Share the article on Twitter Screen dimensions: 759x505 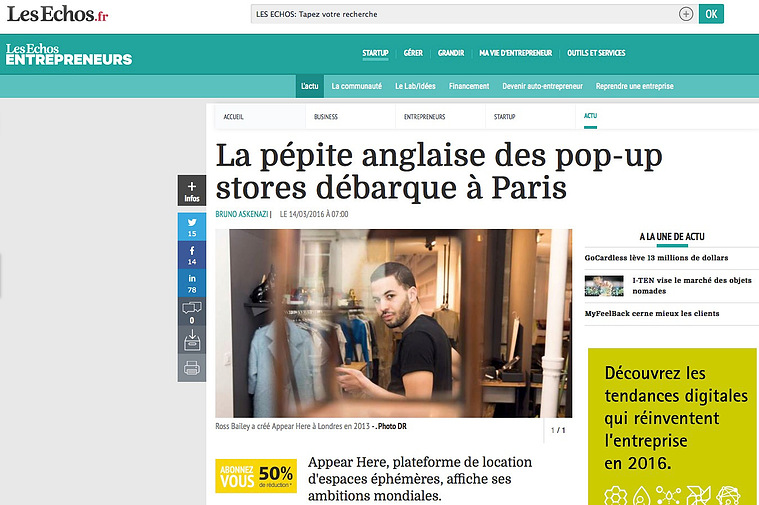click(192, 227)
